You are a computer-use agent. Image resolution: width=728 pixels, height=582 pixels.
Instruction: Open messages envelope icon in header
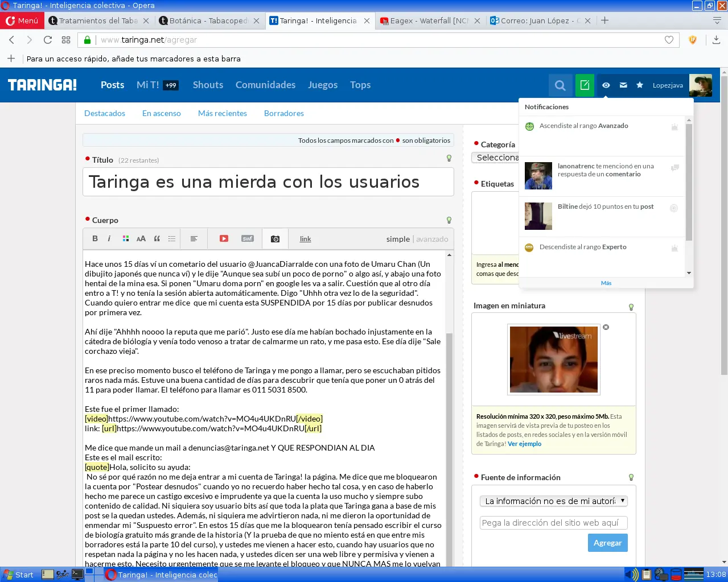pyautogui.click(x=623, y=85)
